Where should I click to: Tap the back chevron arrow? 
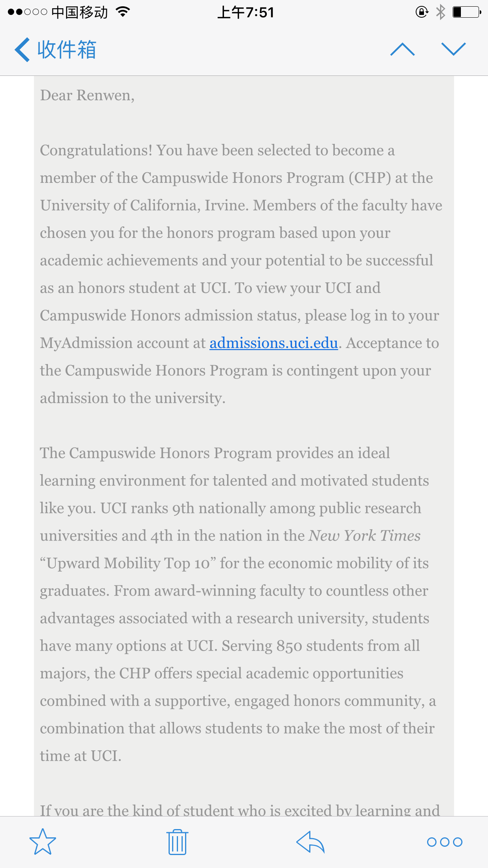[22, 50]
